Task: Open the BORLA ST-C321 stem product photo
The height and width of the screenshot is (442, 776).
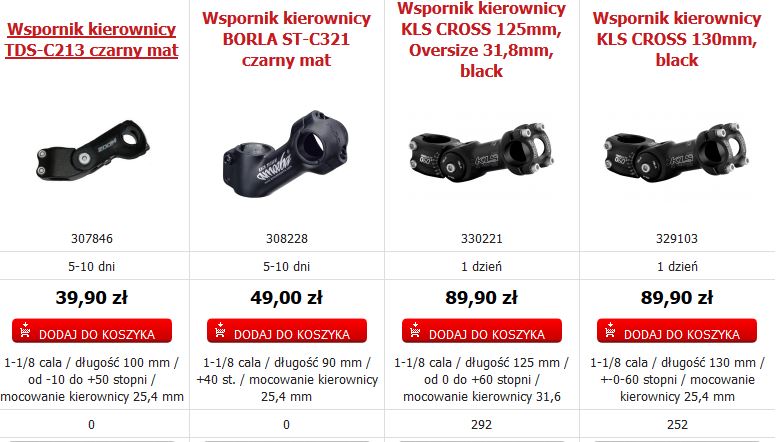Action: click(286, 154)
